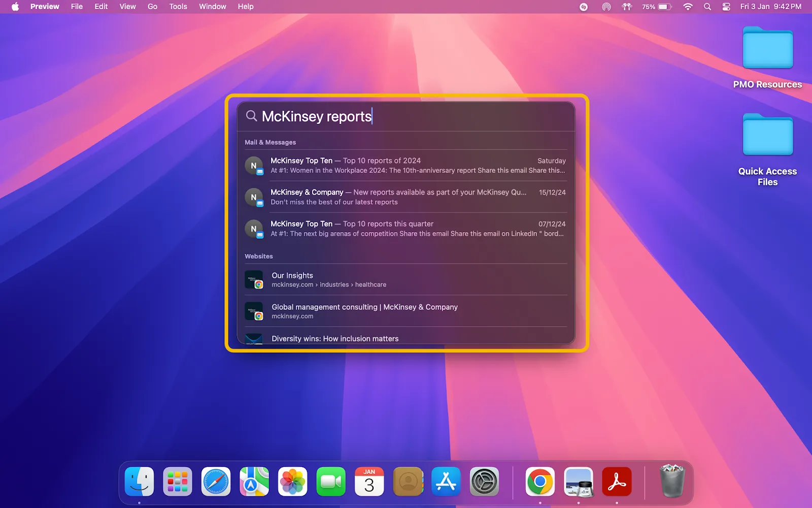Open Maps app in the Dock
Screen dimensions: 812x508
point(254,481)
